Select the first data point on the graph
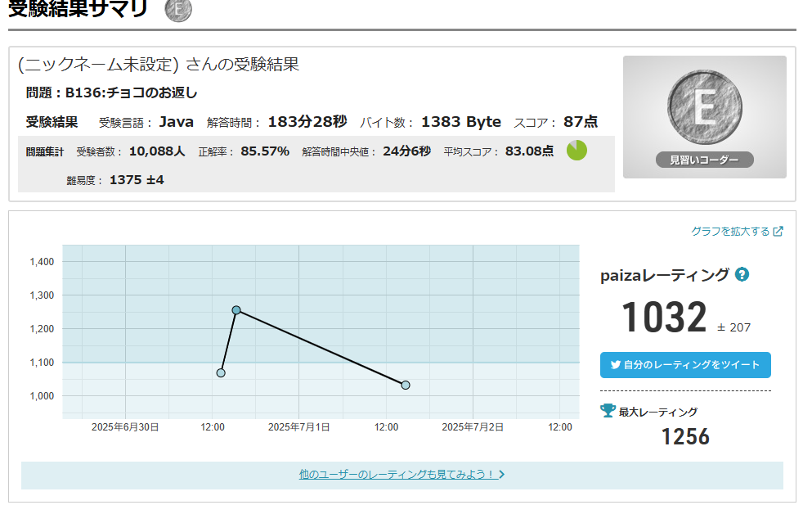Image resolution: width=812 pixels, height=505 pixels. click(221, 373)
